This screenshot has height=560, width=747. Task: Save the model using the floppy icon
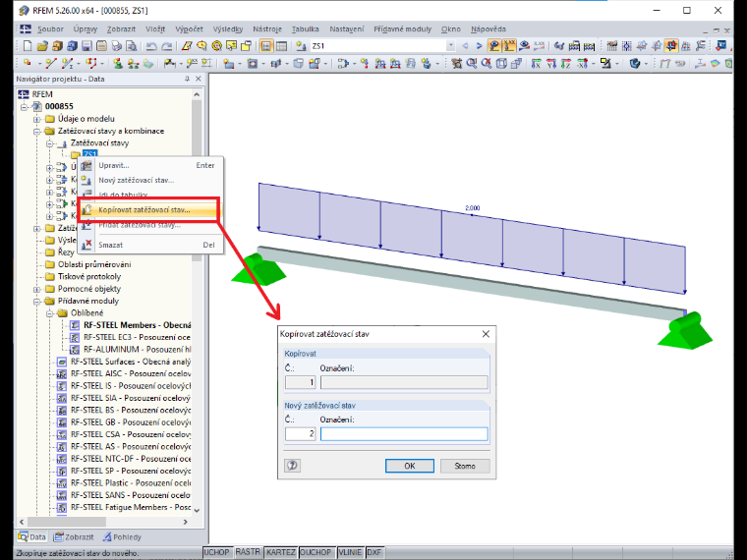[86, 46]
